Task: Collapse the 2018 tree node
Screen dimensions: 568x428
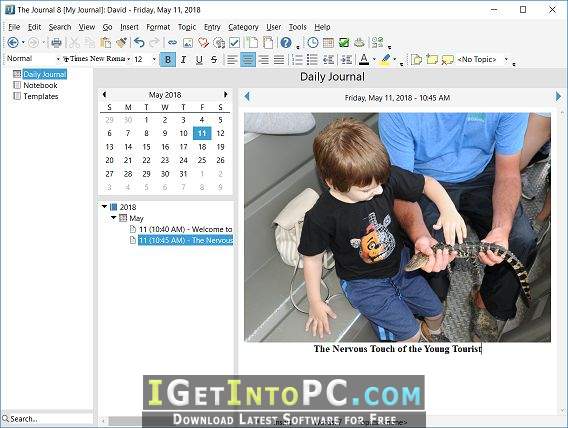Action: tap(104, 206)
